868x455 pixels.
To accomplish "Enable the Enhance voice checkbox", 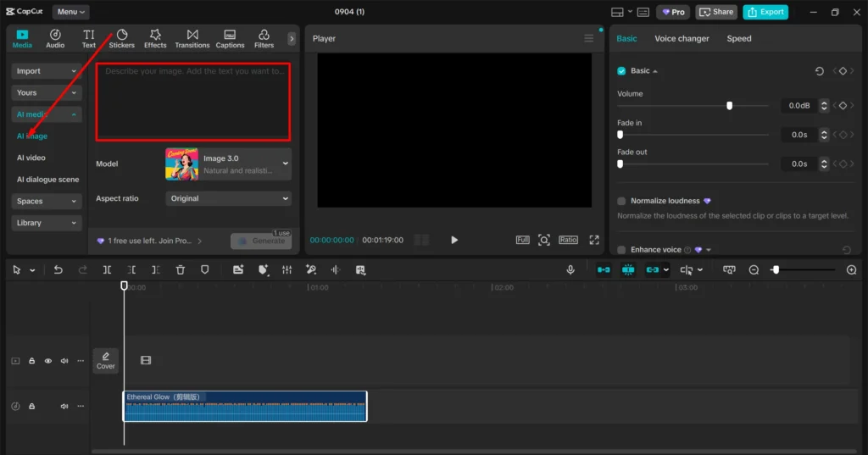I will coord(621,250).
